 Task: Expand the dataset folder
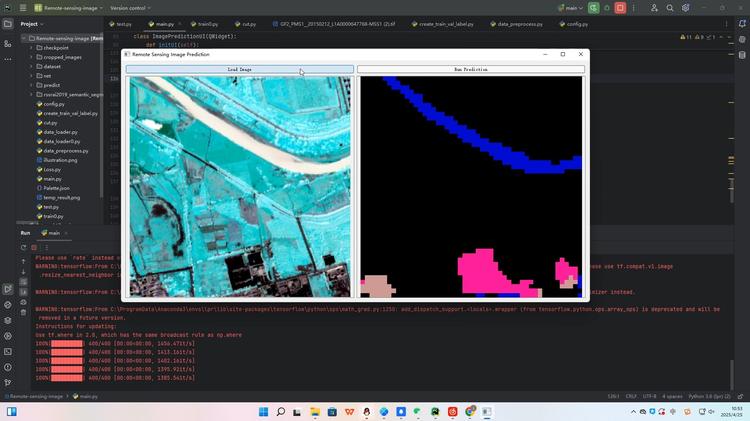click(32, 66)
